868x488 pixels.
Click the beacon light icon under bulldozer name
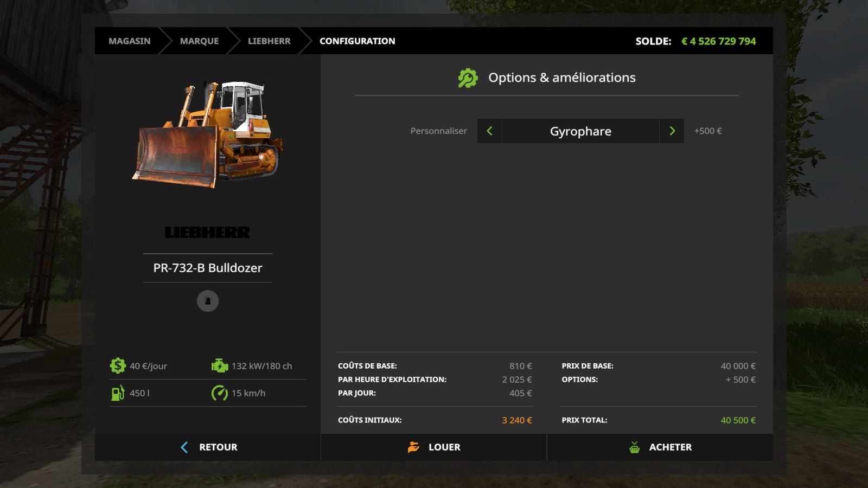click(x=208, y=301)
